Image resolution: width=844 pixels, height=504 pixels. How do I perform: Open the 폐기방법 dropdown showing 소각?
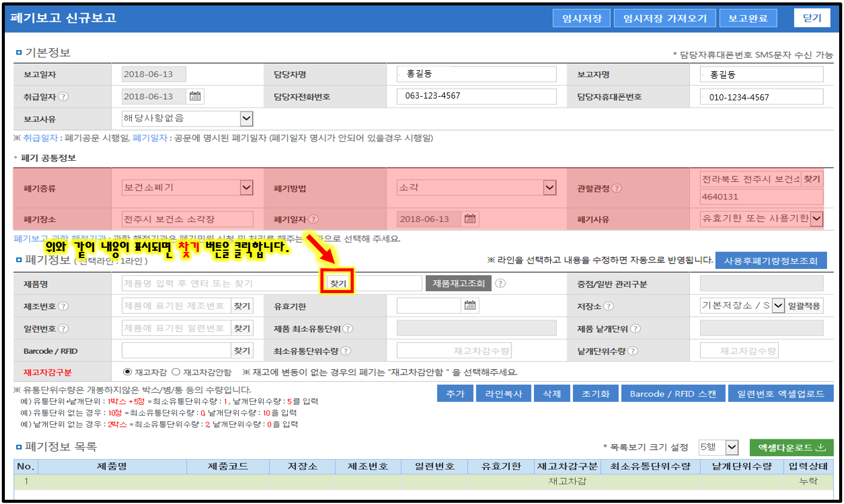(549, 188)
